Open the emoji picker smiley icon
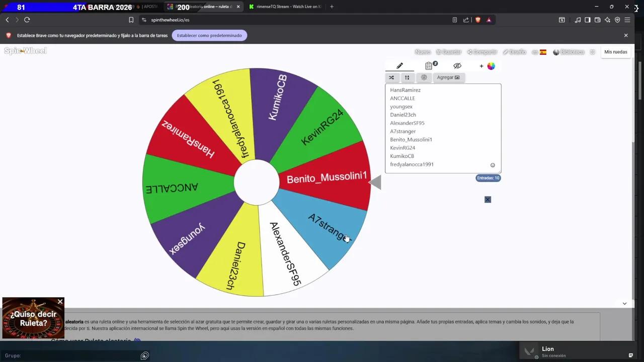 click(x=493, y=165)
